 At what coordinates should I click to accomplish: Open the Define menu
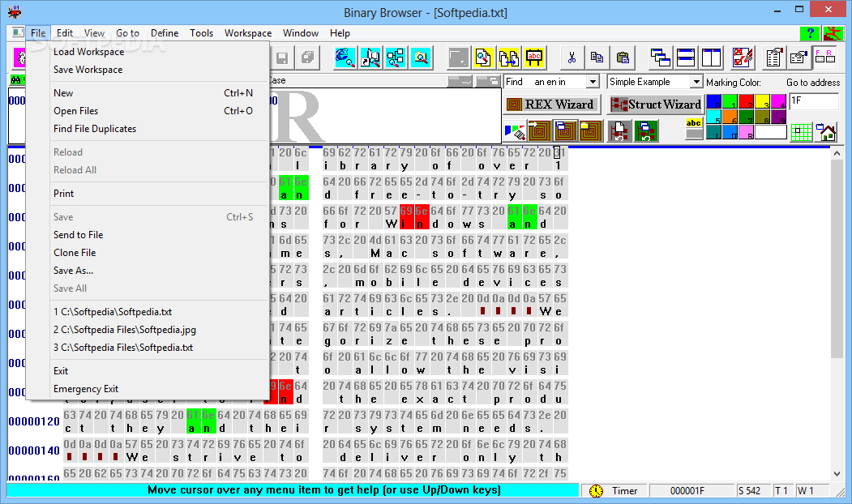[x=165, y=33]
